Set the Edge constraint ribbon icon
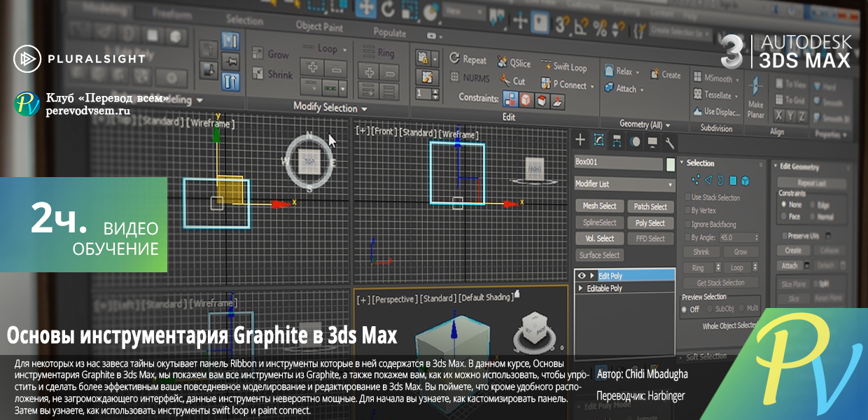Screen dimensions: 868x420 click(526, 100)
